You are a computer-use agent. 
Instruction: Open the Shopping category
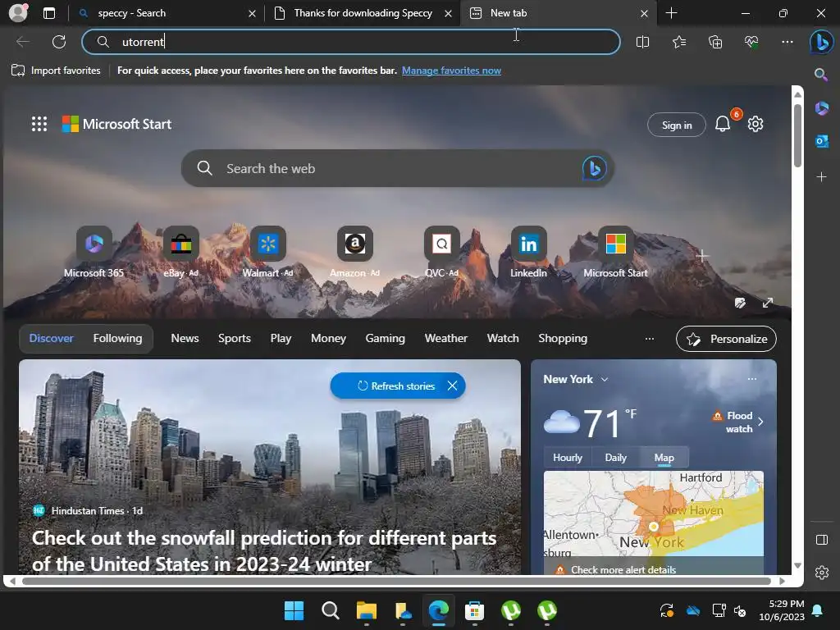[x=563, y=339]
